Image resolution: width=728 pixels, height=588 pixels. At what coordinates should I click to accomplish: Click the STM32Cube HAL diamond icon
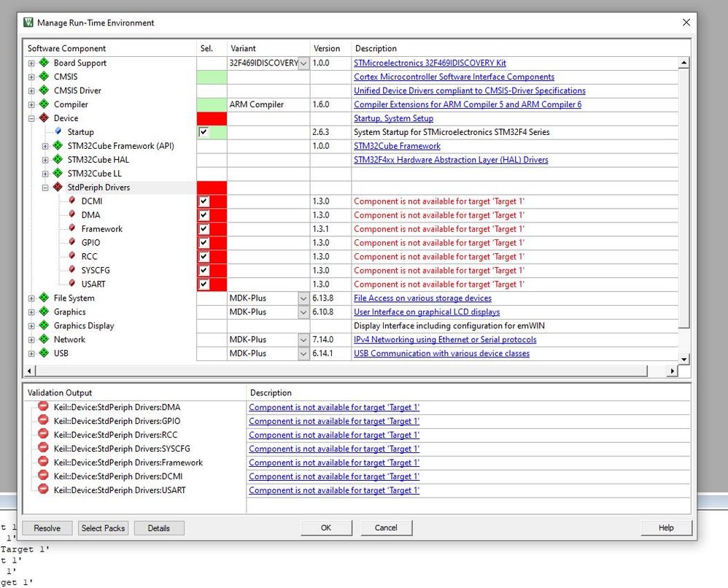[x=58, y=159]
